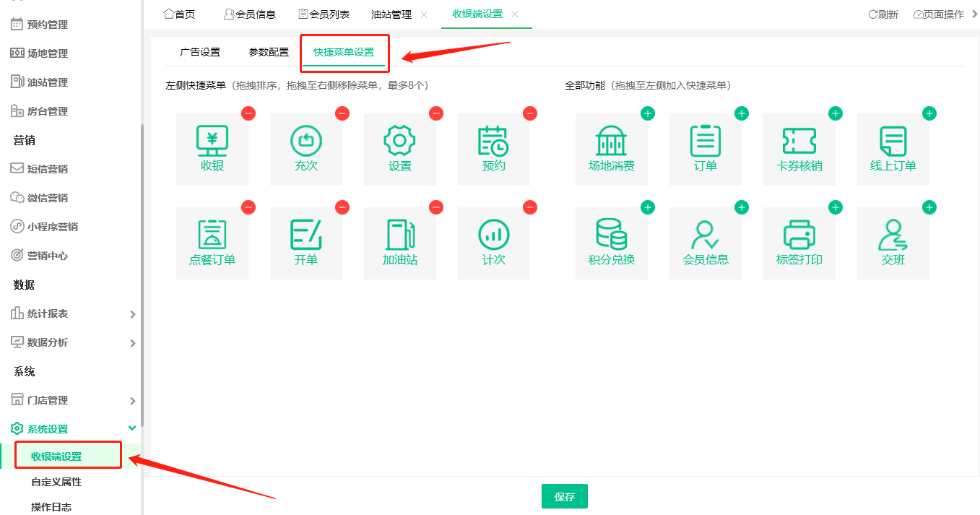Remove 预约 using its red minus badge
The image size is (980, 515).
(x=529, y=113)
